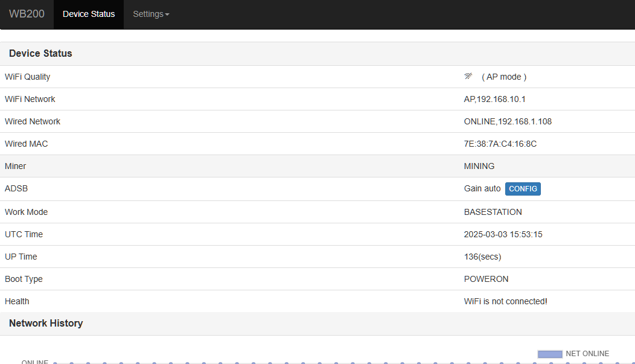Click the Network History heading
635x364 pixels.
point(46,323)
